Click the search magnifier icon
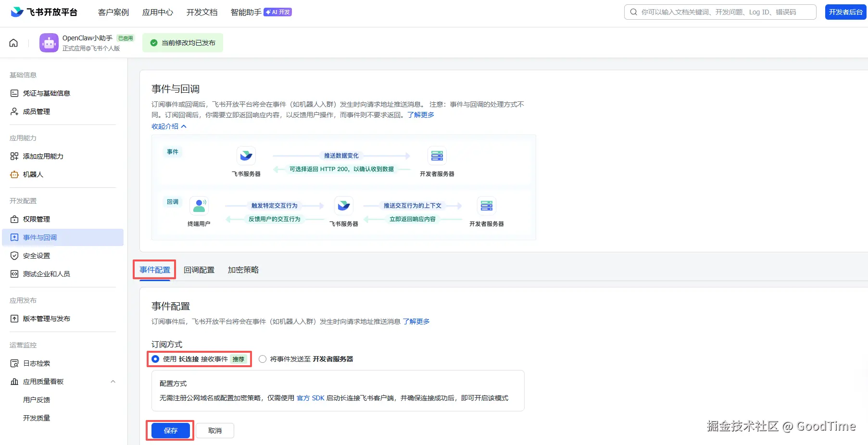868x445 pixels. (x=634, y=12)
